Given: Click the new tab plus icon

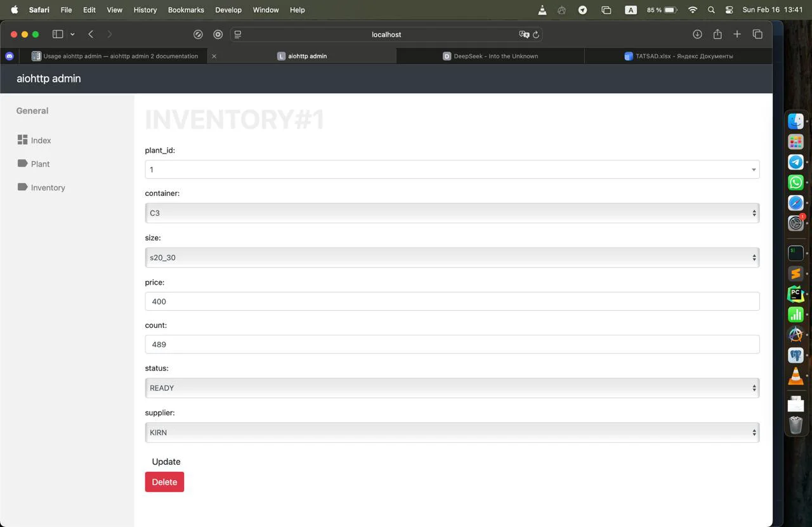Looking at the screenshot, I should point(737,34).
